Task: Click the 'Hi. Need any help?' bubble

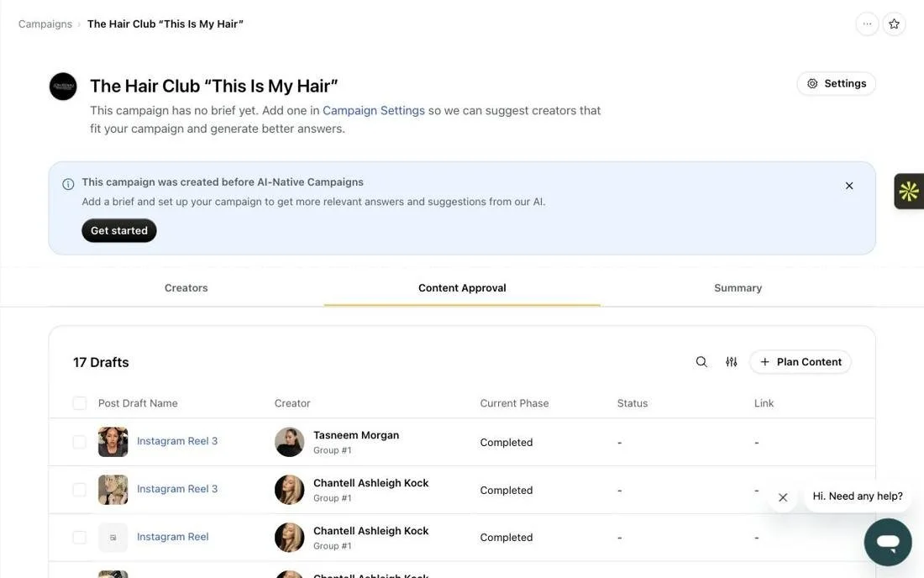Action: pos(858,497)
